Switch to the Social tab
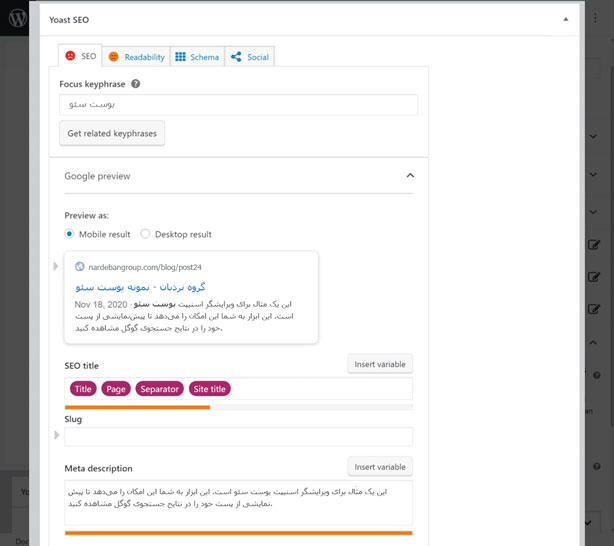Viewport: 614px width, 546px height. pyautogui.click(x=249, y=57)
